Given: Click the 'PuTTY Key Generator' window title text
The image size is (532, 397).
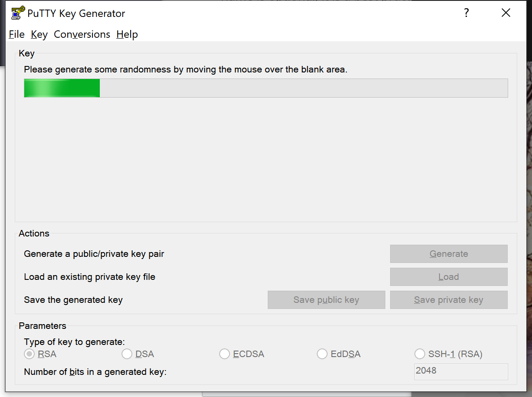Looking at the screenshot, I should coord(76,13).
